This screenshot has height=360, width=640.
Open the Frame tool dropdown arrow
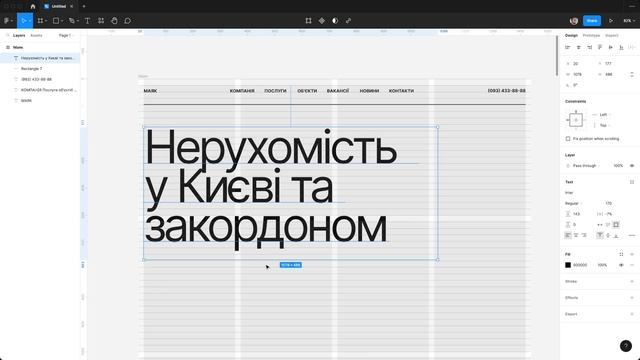point(46,21)
